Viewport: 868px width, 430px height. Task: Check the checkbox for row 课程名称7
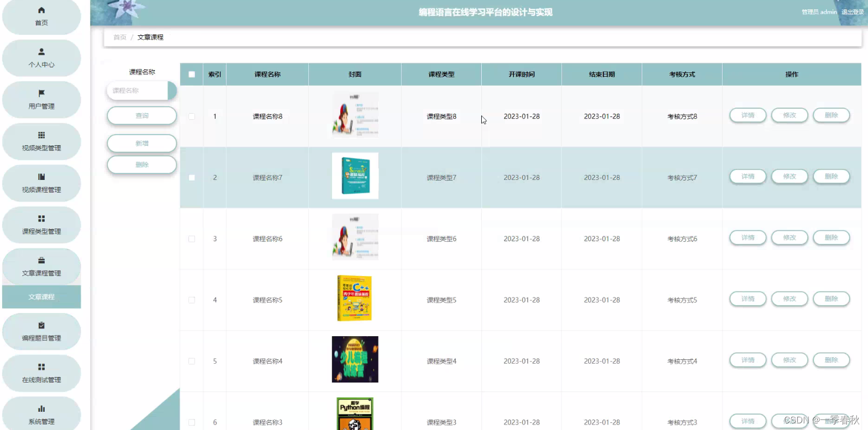(192, 178)
